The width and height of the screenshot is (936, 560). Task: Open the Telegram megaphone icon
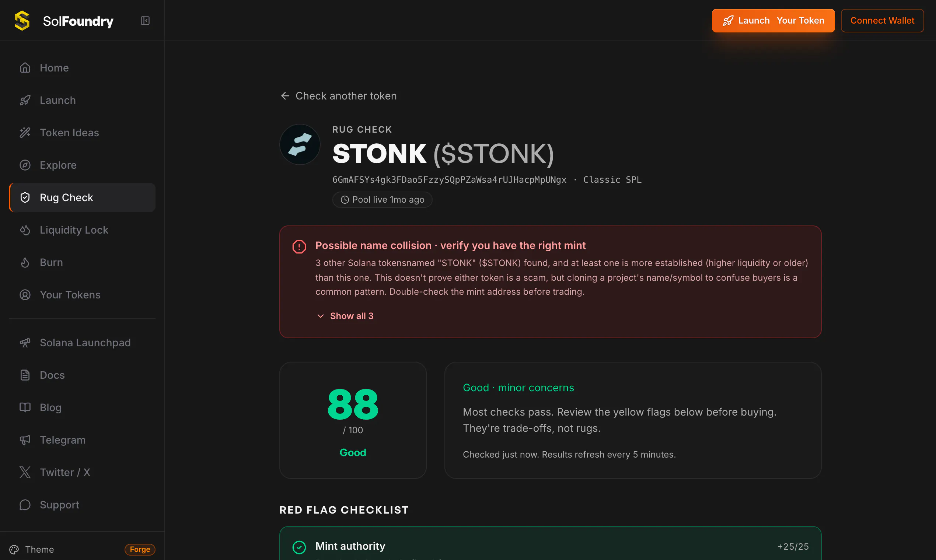[x=25, y=440]
